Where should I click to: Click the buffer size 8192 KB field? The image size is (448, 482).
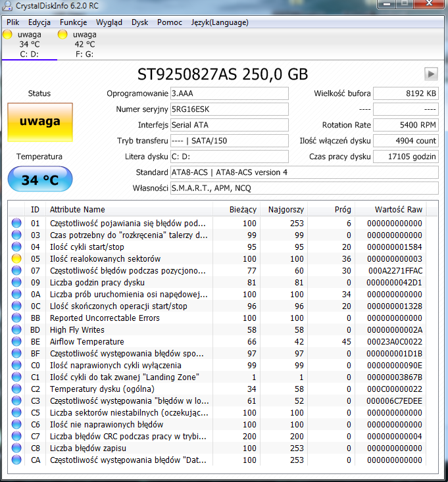pos(406,93)
